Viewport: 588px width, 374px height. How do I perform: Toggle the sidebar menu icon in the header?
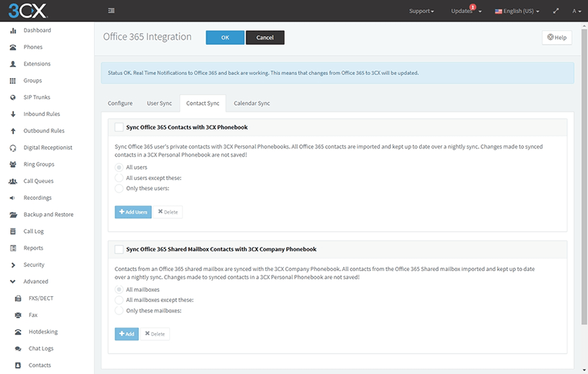(x=112, y=11)
